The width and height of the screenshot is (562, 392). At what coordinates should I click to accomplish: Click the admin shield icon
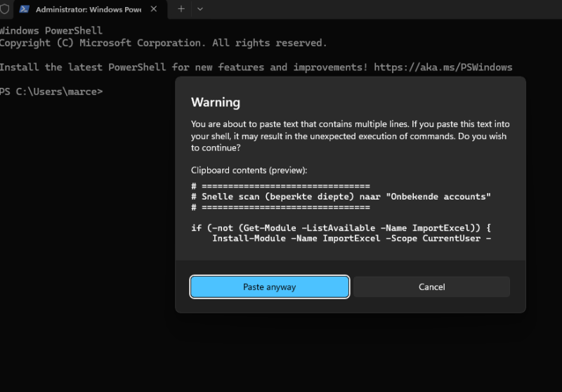(4, 9)
